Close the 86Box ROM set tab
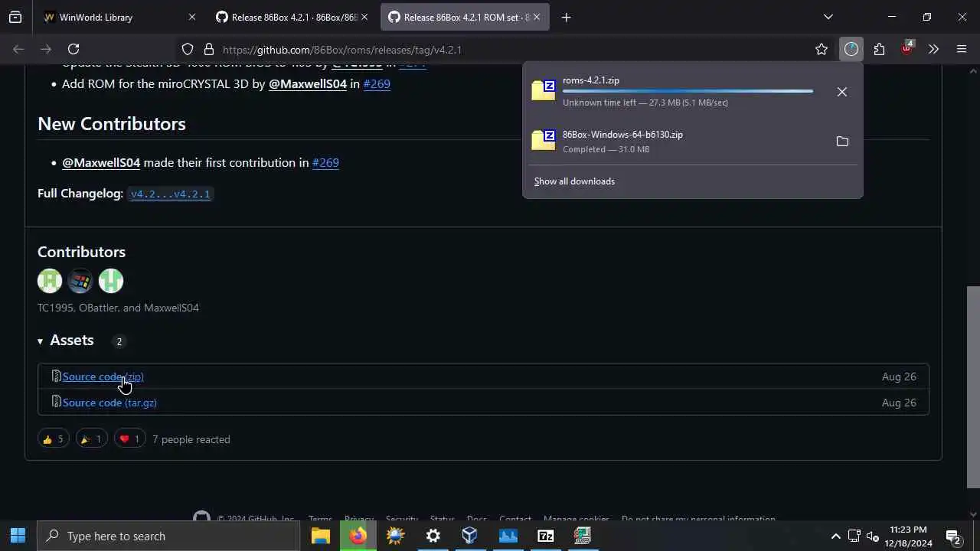980x551 pixels. tap(536, 17)
